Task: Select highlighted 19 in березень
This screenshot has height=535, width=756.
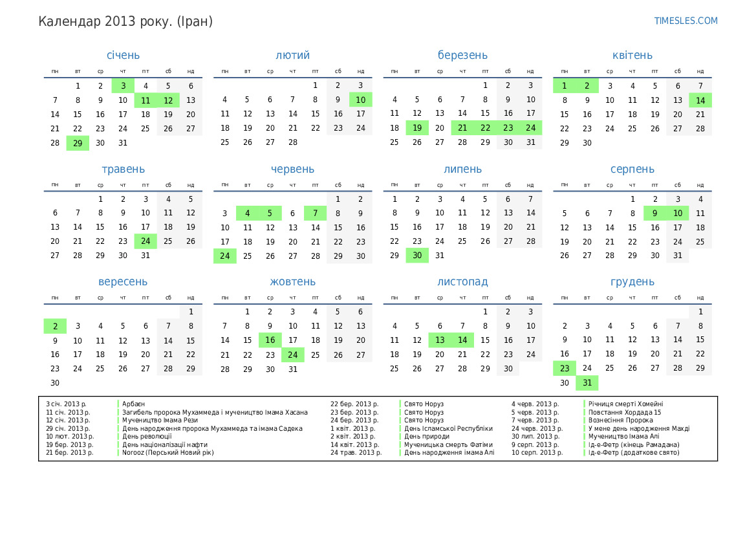Action: 417,128
